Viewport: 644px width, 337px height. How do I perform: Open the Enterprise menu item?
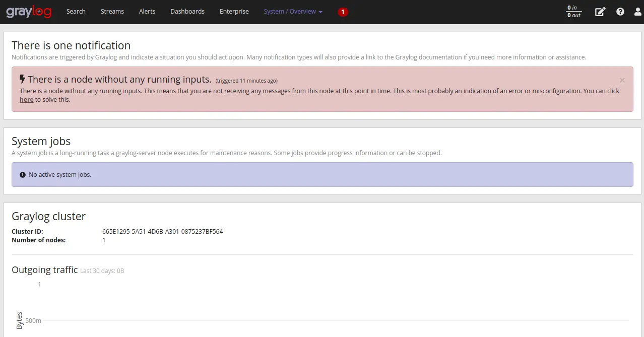pyautogui.click(x=234, y=12)
